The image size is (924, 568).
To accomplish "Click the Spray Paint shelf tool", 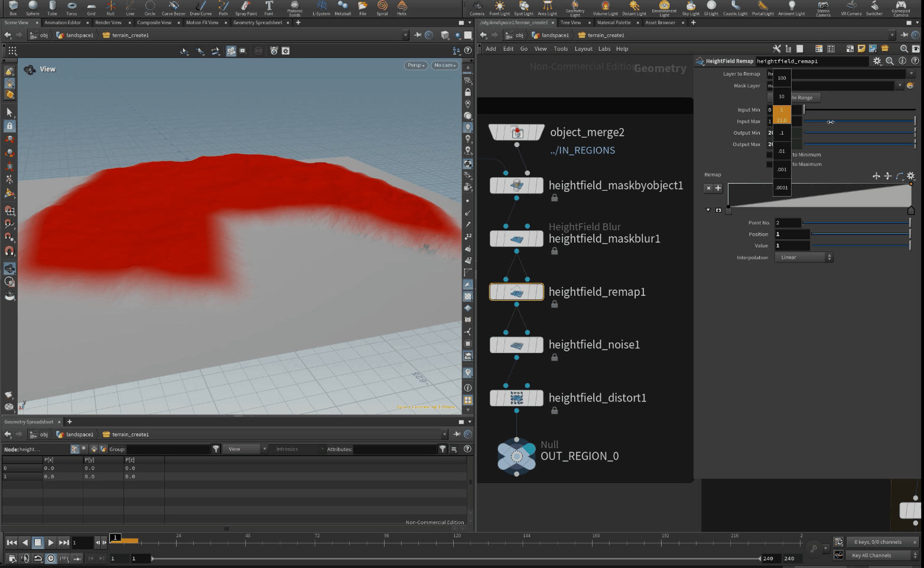I will [x=246, y=7].
